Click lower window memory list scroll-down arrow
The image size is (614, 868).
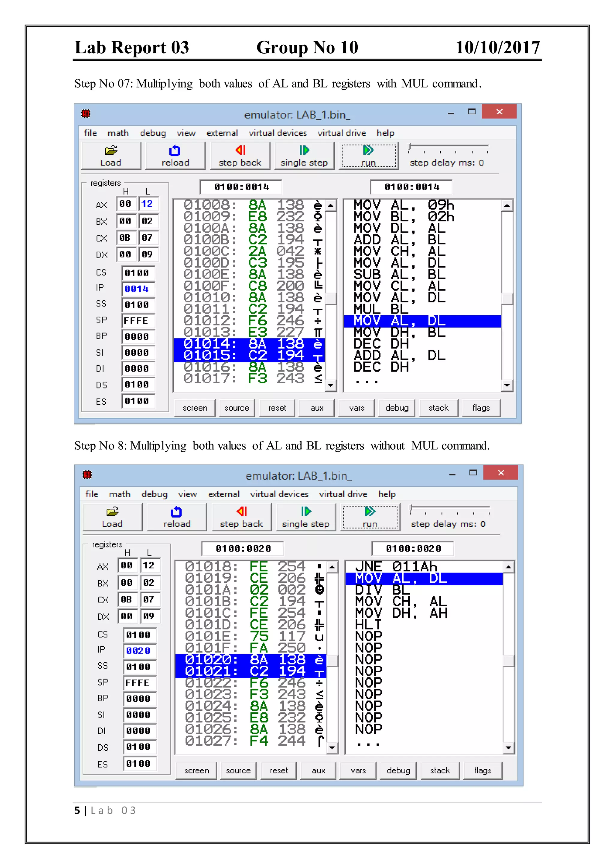pos(332,748)
